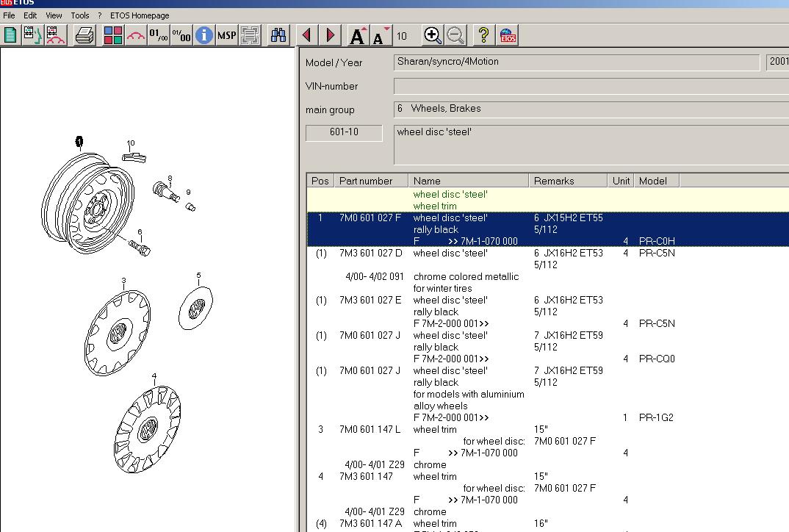Click the ETOS globe icon in toolbar
Image resolution: width=789 pixels, height=532 pixels.
point(507,35)
